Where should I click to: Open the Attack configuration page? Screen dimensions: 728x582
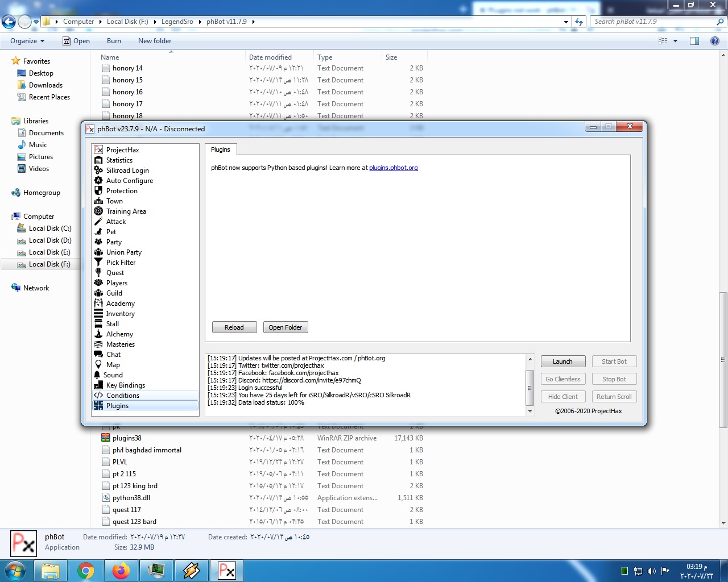pyautogui.click(x=116, y=221)
